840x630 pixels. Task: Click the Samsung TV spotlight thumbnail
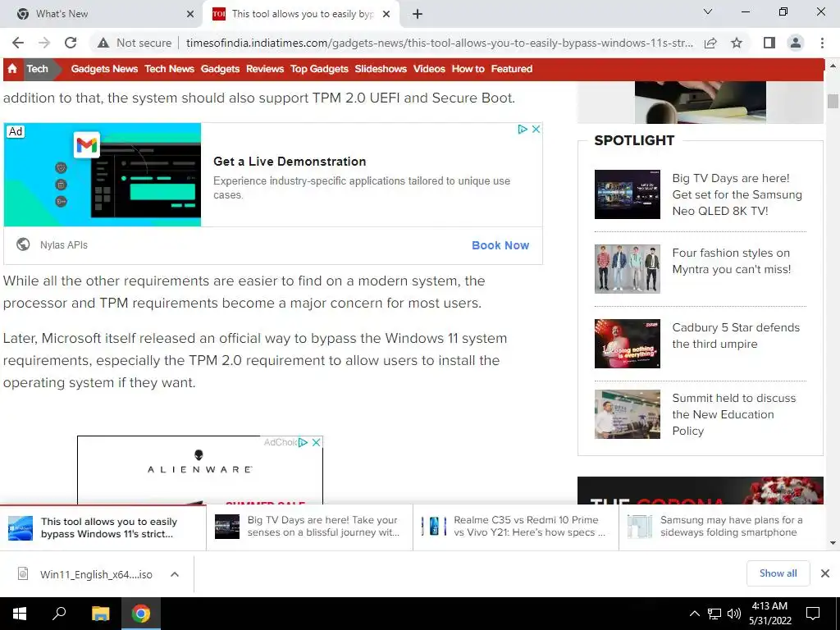[x=628, y=194]
